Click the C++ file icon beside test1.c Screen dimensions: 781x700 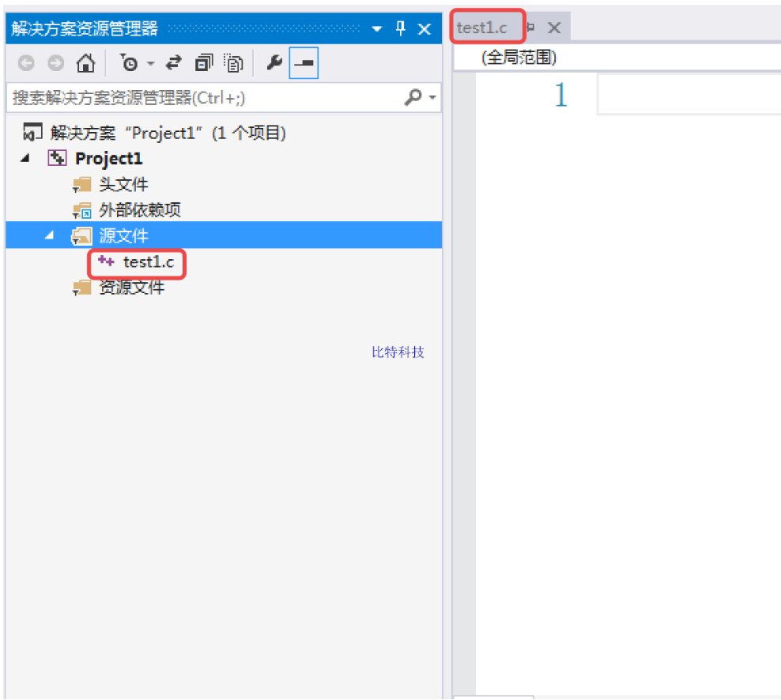point(106,261)
